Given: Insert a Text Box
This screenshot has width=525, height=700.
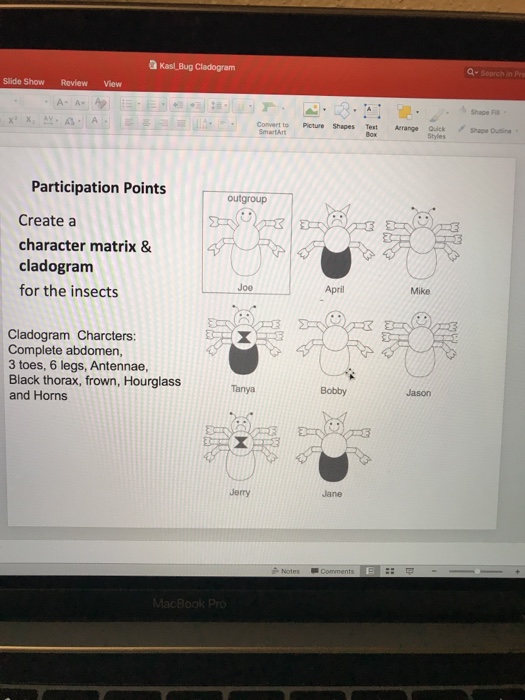Looking at the screenshot, I should (x=372, y=120).
